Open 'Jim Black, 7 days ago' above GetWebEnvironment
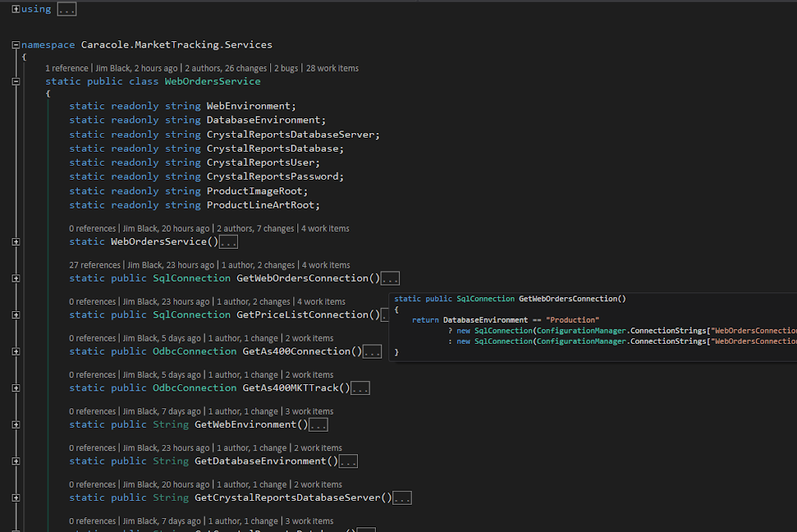This screenshot has width=797, height=532. click(162, 411)
